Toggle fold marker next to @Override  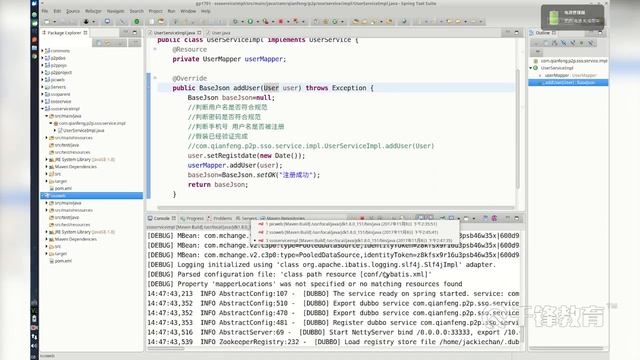coord(155,78)
